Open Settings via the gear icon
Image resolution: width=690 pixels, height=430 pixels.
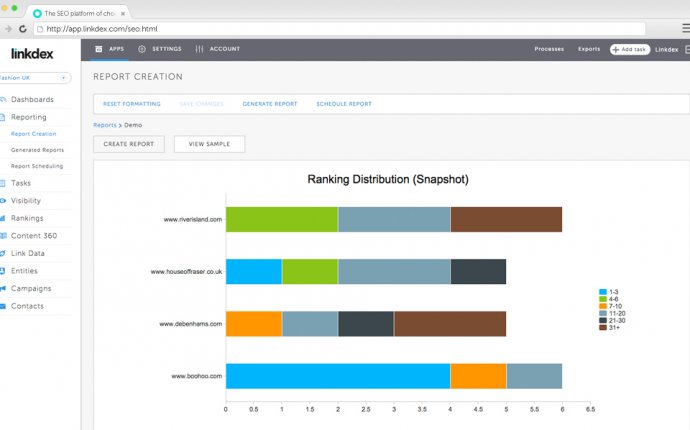pyautogui.click(x=142, y=48)
